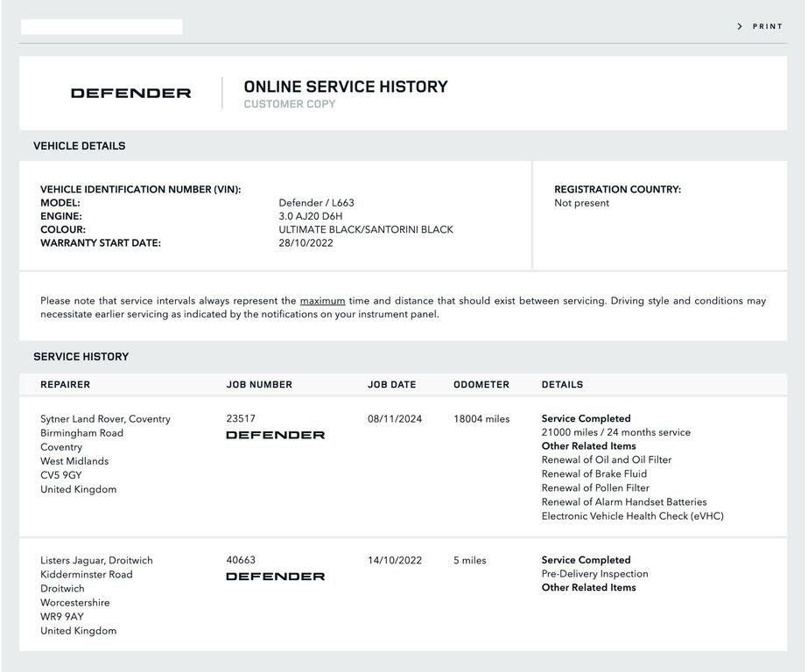
Task: Click job number '23517'
Action: point(241,418)
